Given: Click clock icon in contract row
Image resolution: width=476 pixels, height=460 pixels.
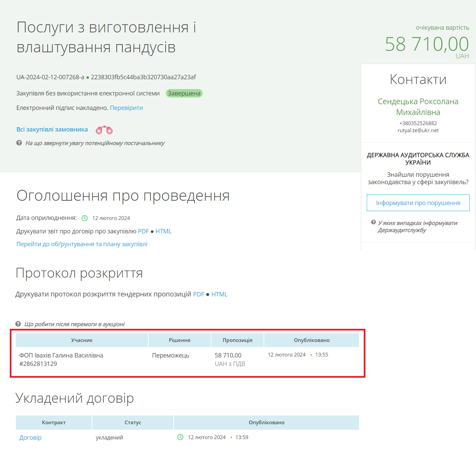Looking at the screenshot, I should pos(180,437).
